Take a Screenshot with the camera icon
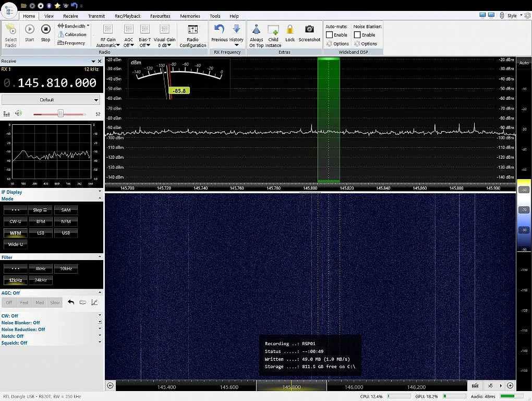Viewport: 532px width, 401px height. pyautogui.click(x=309, y=30)
